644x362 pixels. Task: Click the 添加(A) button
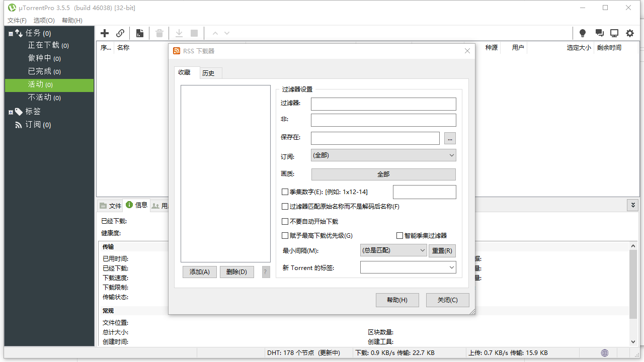pyautogui.click(x=200, y=272)
